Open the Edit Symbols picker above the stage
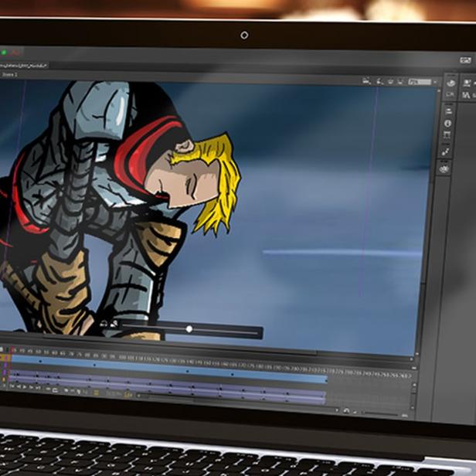 pyautogui.click(x=379, y=81)
